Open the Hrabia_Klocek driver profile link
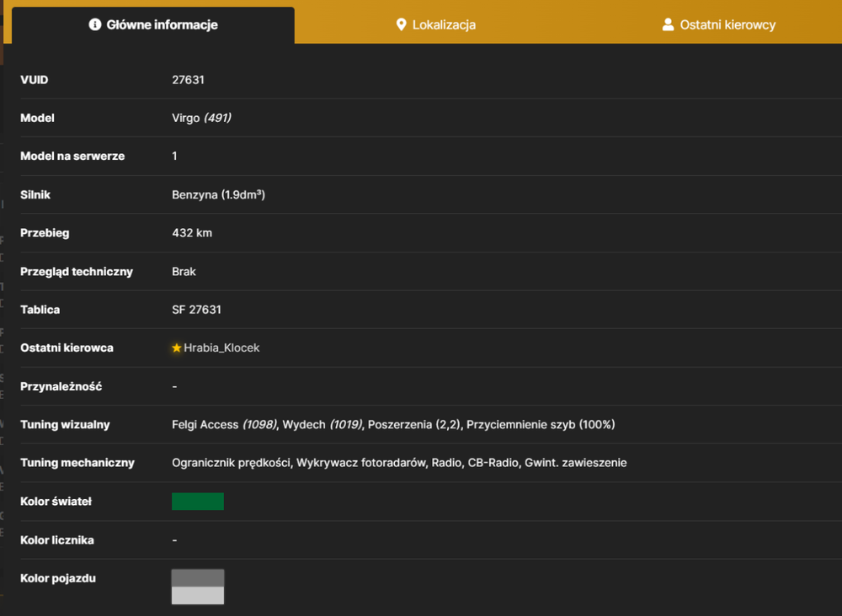This screenshot has width=842, height=616. coord(221,348)
